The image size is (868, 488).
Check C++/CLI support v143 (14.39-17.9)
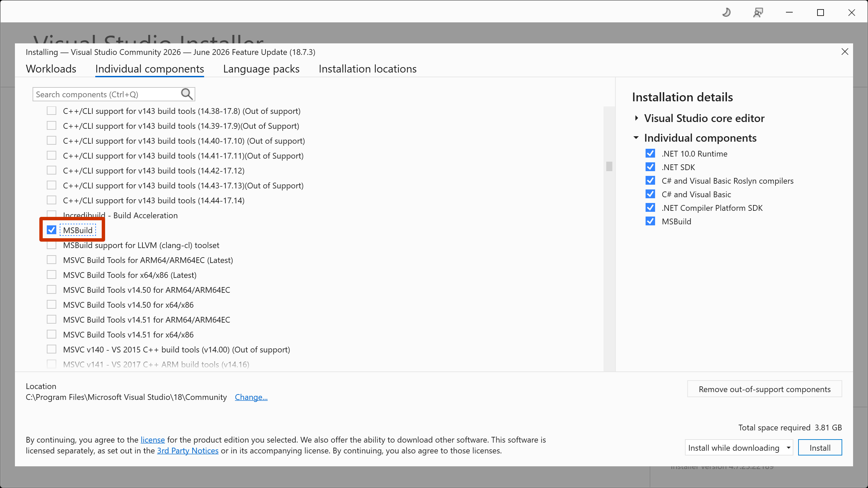52,126
